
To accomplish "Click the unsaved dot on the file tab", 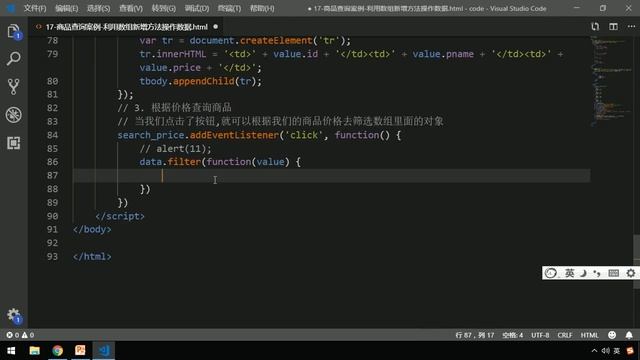I will click(216, 27).
